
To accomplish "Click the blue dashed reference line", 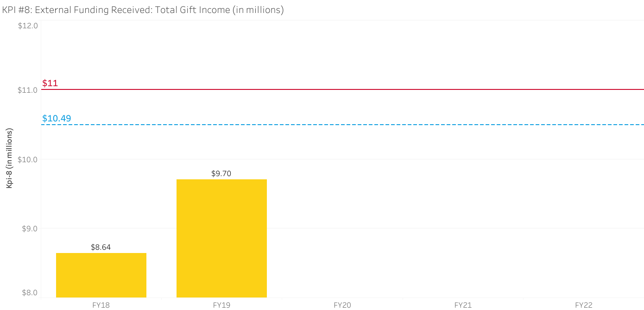I will click(343, 125).
